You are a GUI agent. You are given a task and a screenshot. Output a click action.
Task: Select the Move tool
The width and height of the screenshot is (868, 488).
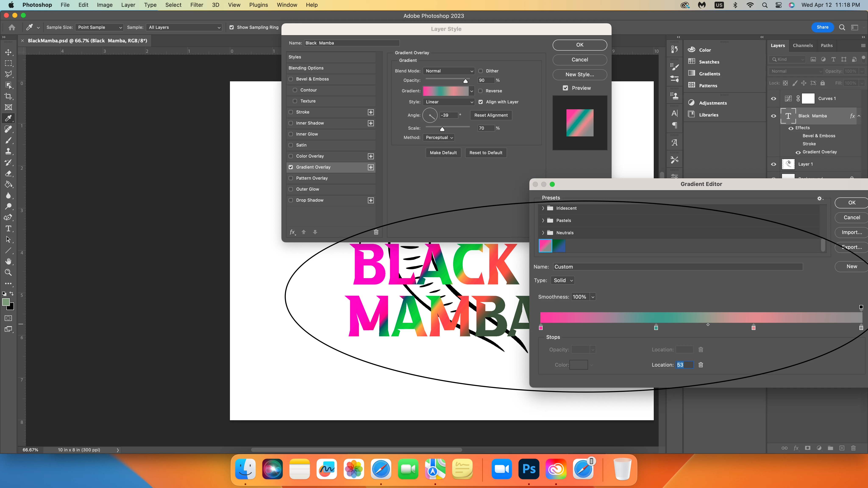8,52
